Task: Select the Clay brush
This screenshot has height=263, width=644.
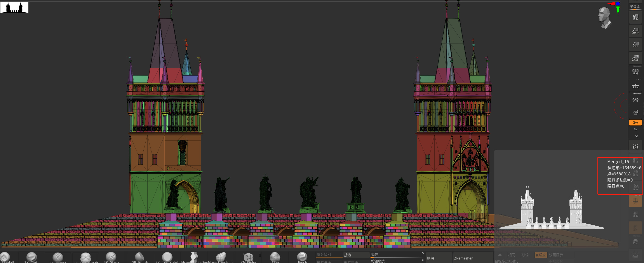Action: (275, 258)
